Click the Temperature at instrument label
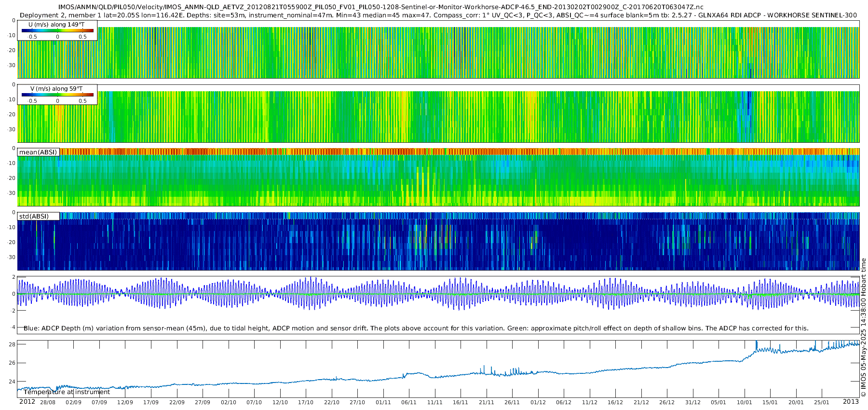The image size is (868, 410). point(67,392)
